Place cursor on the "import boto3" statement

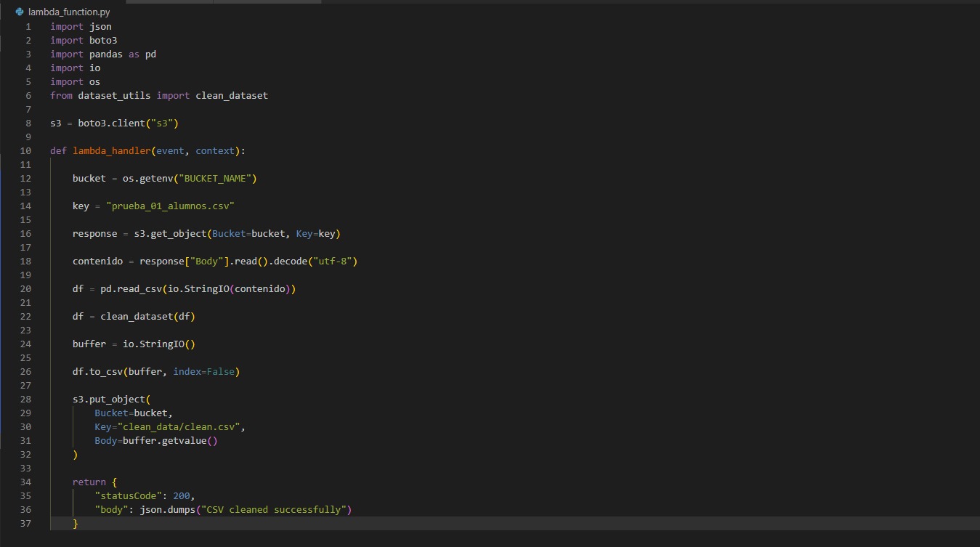(84, 41)
